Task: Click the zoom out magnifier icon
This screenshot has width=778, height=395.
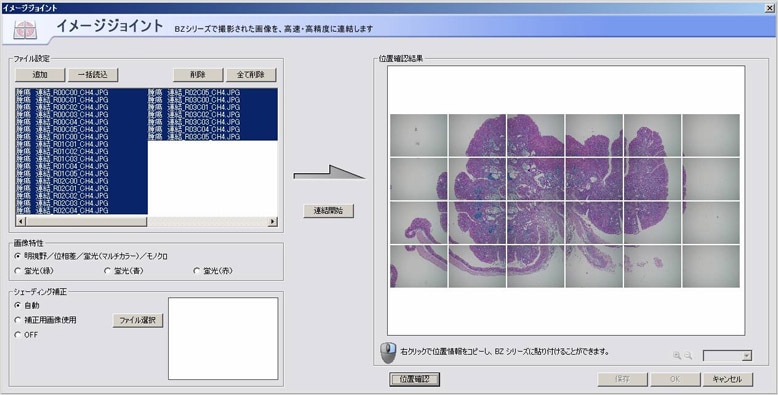Action: [x=688, y=356]
